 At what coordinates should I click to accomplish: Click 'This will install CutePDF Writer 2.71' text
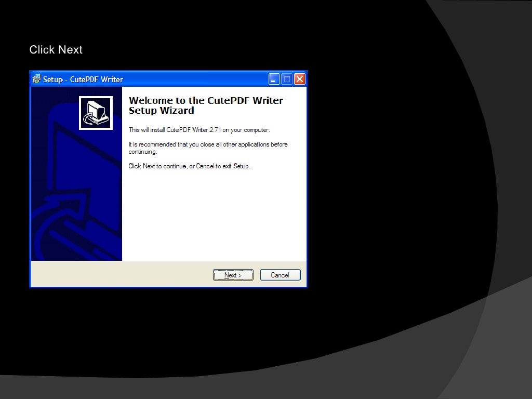(x=199, y=130)
